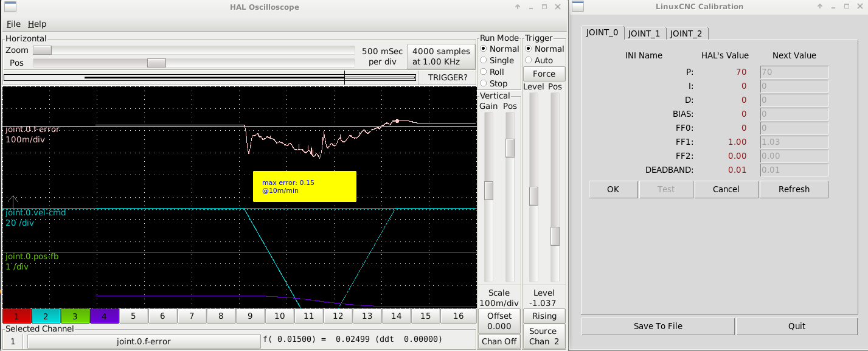The width and height of the screenshot is (868, 351).
Task: Select channel 8 button
Action: pyautogui.click(x=221, y=316)
